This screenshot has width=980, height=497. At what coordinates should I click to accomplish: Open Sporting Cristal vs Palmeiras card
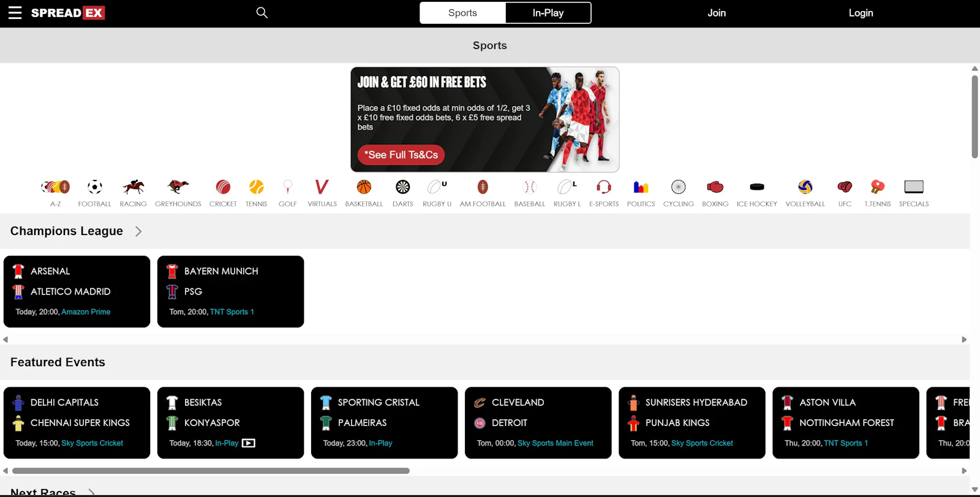click(384, 422)
